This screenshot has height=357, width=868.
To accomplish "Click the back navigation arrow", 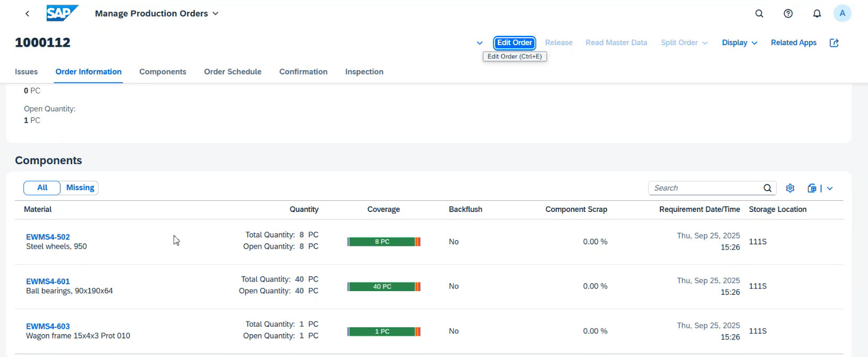I will click(x=27, y=14).
